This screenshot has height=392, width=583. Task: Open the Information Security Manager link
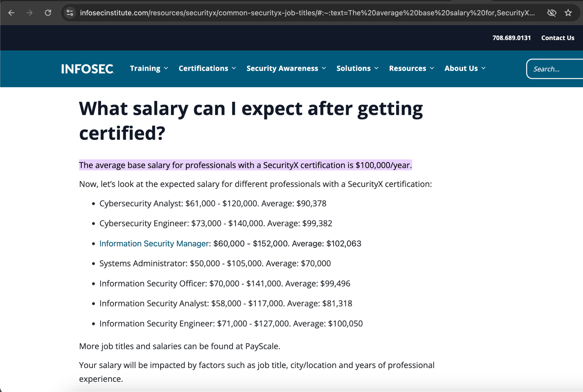(x=154, y=244)
